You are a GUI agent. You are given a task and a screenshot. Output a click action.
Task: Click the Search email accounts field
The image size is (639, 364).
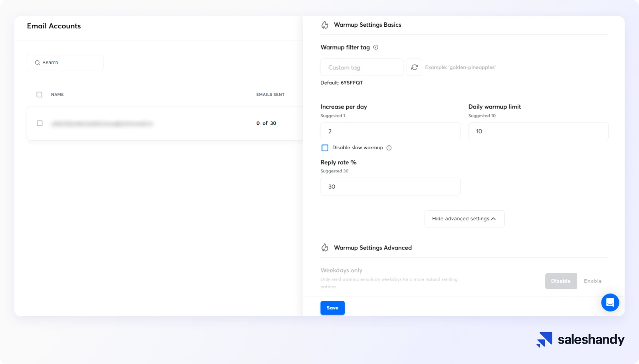[x=65, y=63]
